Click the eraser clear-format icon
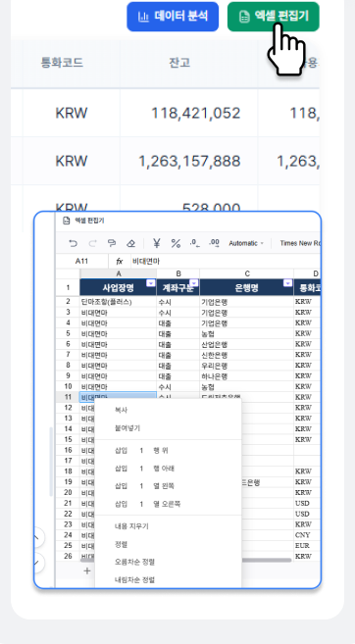This screenshot has height=644, width=355. [x=130, y=243]
